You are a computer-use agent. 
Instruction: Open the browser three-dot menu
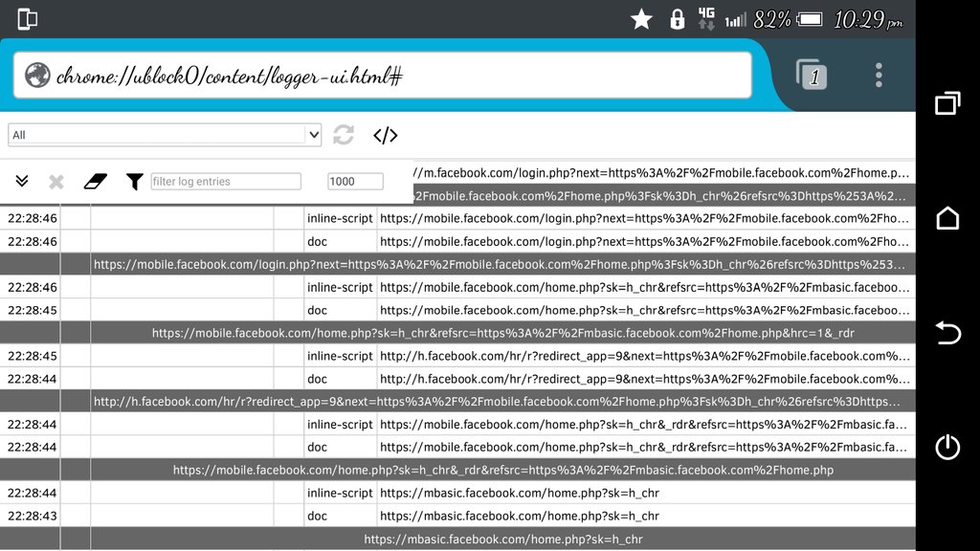click(879, 75)
